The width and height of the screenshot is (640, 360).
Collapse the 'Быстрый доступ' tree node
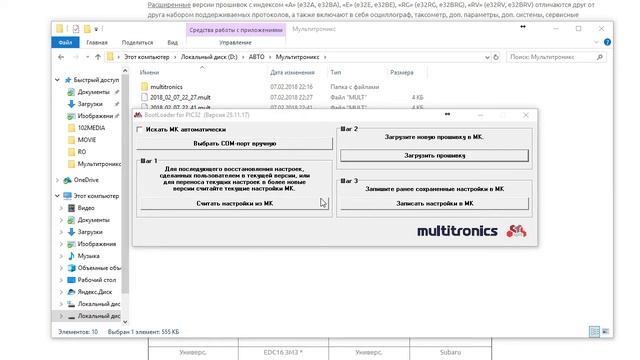(x=57, y=80)
